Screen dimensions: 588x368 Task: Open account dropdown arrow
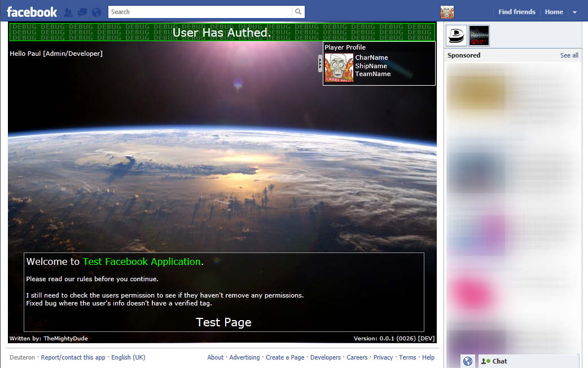(x=574, y=12)
